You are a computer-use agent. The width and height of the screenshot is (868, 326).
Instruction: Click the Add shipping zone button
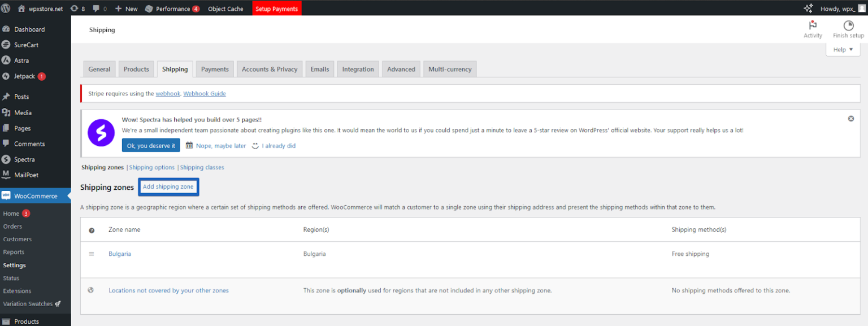[168, 187]
